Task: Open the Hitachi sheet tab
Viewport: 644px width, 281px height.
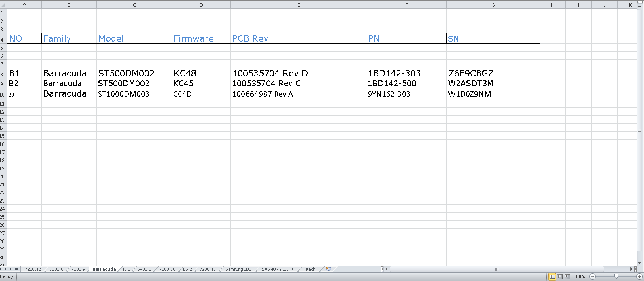Action: pos(310,269)
